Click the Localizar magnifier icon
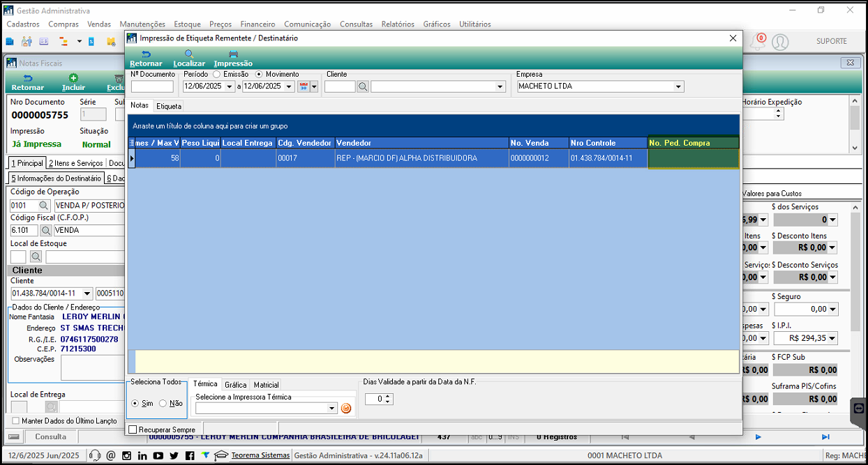 [x=189, y=54]
